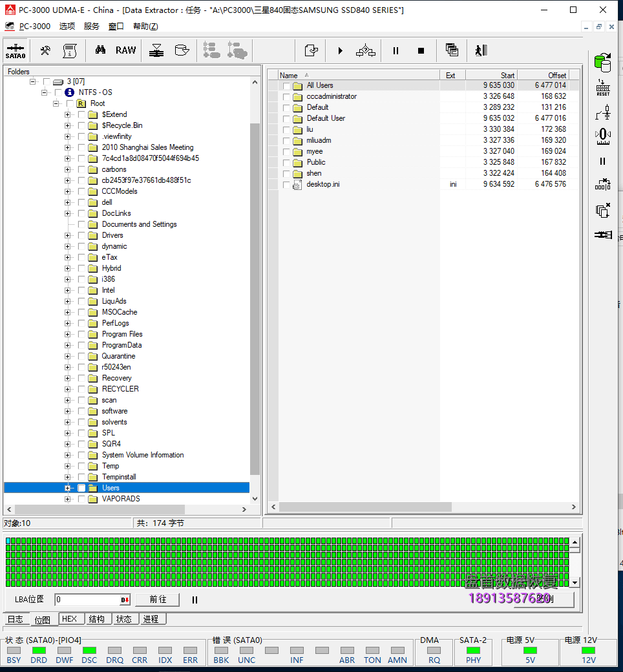
Task: Click the Public folder icon in file list
Action: pyautogui.click(x=297, y=163)
